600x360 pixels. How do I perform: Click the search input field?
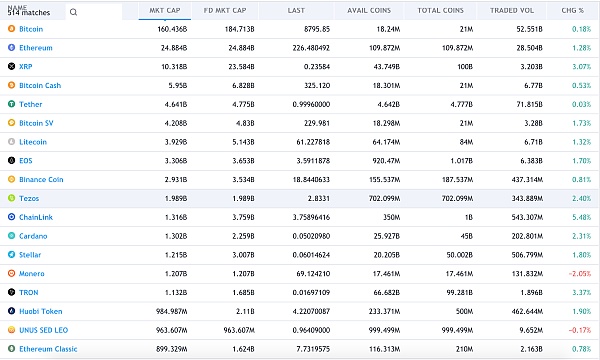tap(94, 12)
